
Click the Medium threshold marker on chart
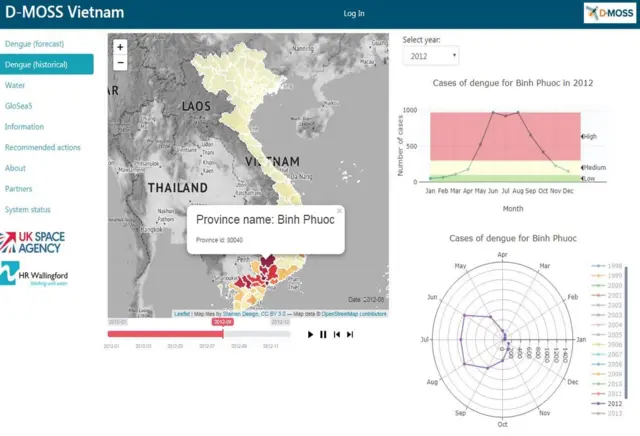[593, 167]
